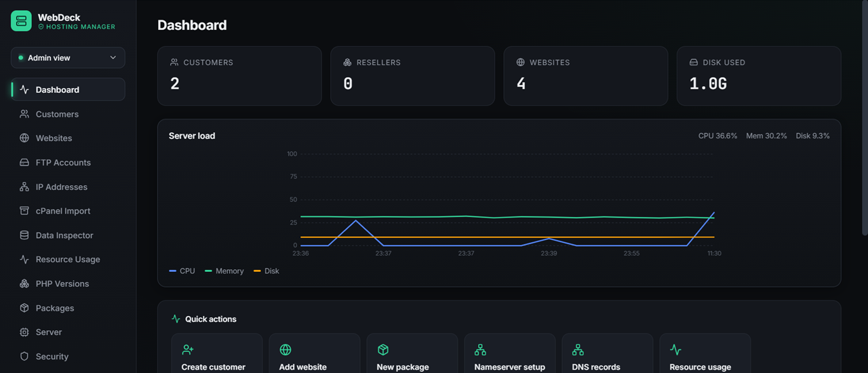Click the pulse icon on Resource usage tile
This screenshot has width=868, height=373.
[675, 350]
